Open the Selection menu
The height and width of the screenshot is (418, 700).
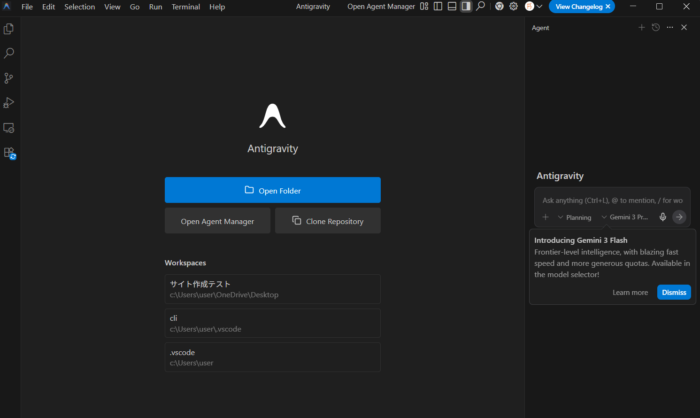[x=79, y=7]
